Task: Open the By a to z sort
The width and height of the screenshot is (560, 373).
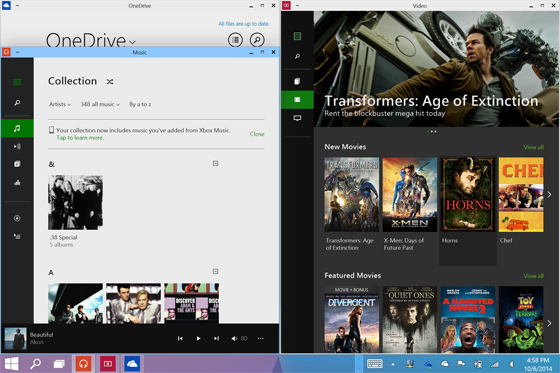Action: coord(140,104)
